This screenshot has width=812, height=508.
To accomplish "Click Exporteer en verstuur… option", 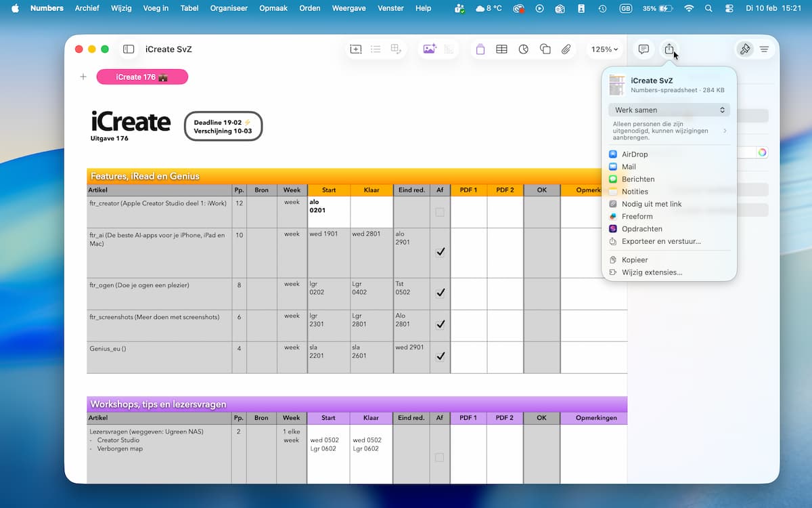I will click(x=660, y=241).
